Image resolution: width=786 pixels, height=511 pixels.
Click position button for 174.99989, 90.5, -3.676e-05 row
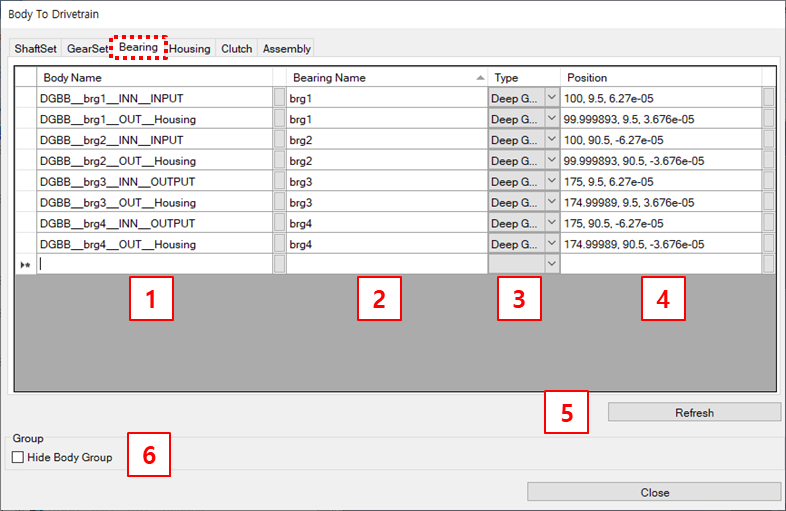[x=768, y=243]
